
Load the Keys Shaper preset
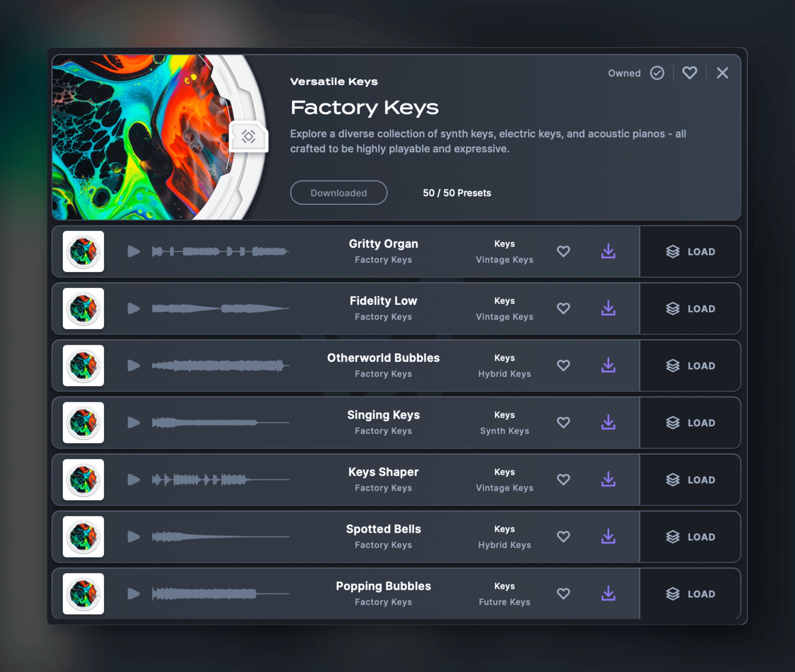pos(690,480)
